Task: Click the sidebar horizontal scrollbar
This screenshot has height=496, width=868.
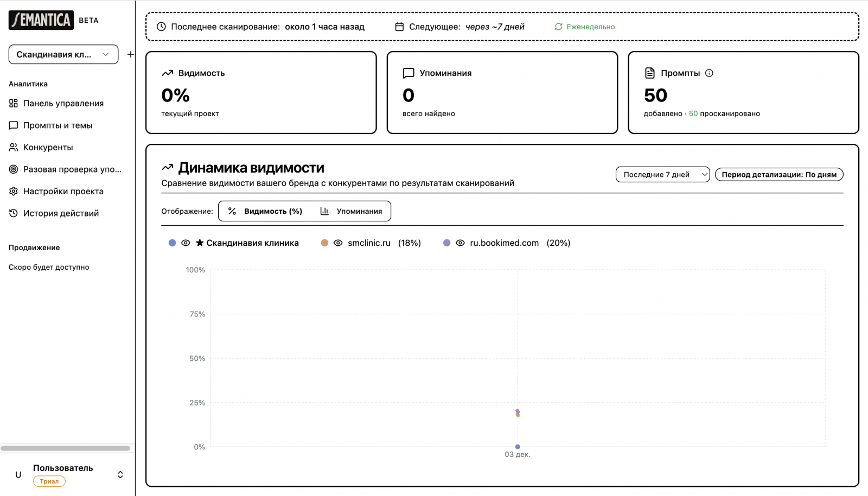Action: pos(65,448)
